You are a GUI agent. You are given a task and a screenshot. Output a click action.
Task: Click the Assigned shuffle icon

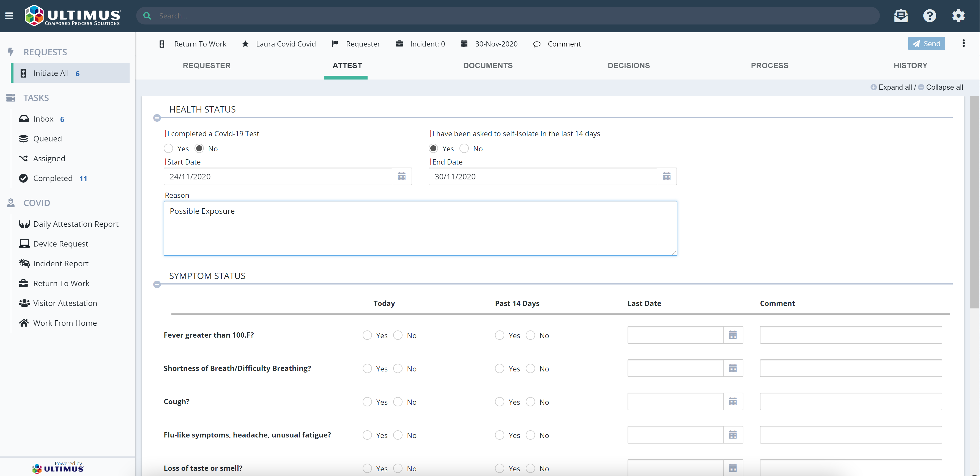click(24, 158)
